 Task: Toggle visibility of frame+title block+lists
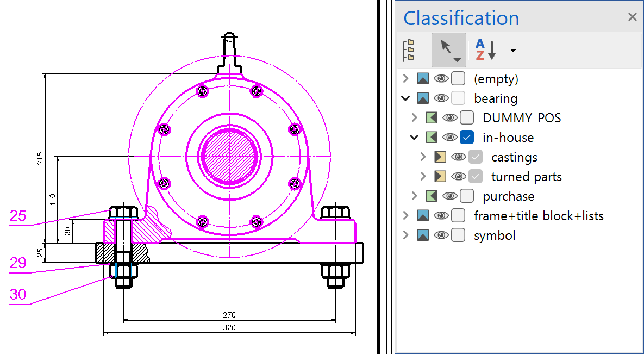pyautogui.click(x=441, y=216)
